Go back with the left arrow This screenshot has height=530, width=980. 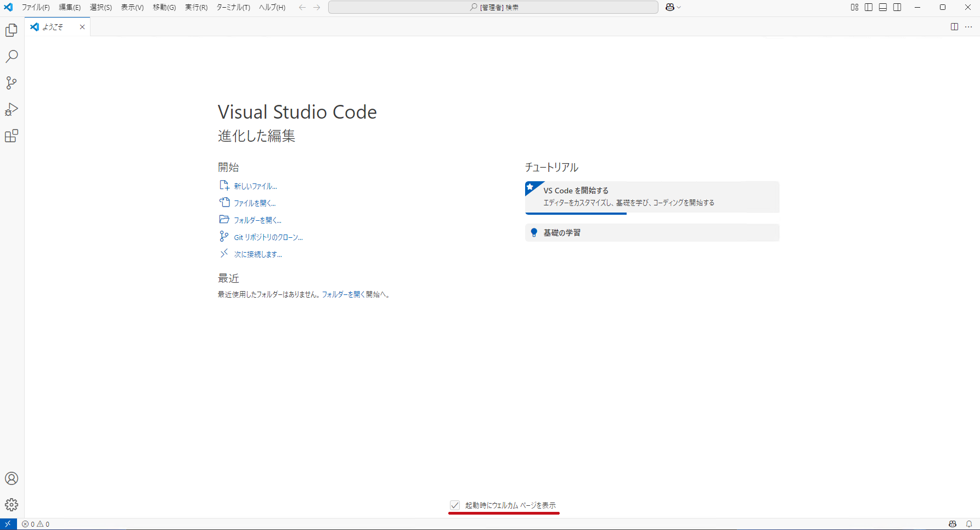(302, 7)
